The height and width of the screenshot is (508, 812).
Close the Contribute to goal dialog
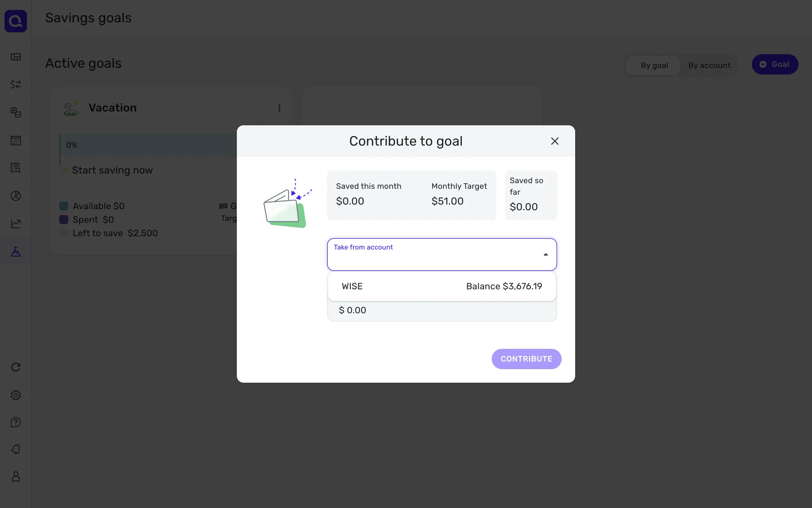point(554,141)
